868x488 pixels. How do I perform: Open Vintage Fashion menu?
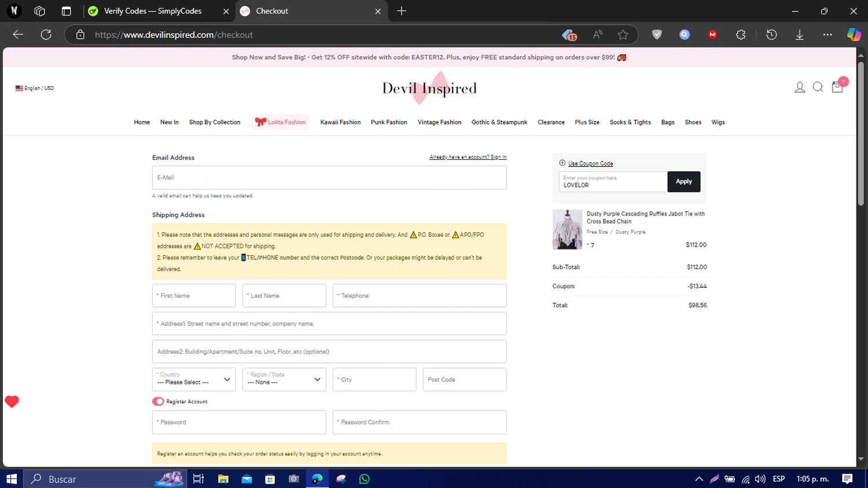point(439,122)
